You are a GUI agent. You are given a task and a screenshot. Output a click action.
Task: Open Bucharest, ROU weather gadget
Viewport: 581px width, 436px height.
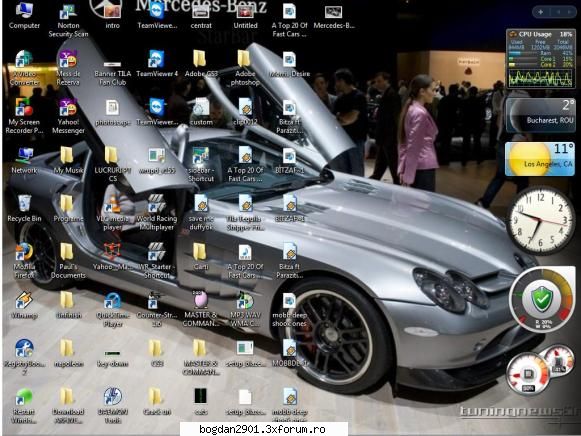(541, 115)
